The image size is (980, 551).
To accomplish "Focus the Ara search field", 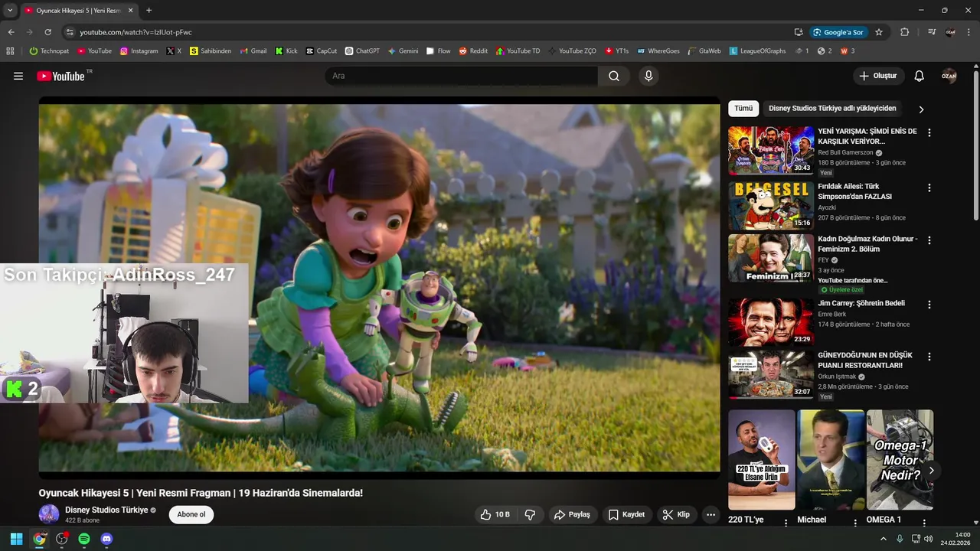I will click(461, 76).
